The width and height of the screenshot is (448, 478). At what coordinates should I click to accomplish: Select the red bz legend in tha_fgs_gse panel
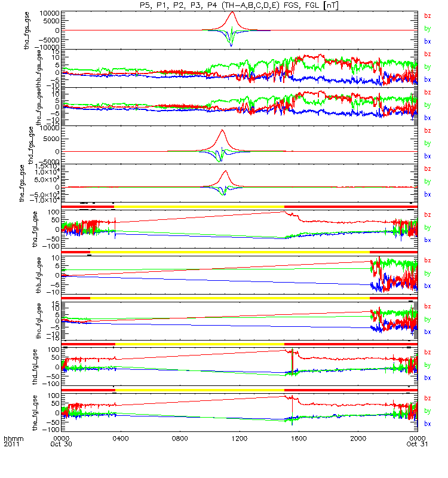coord(427,16)
